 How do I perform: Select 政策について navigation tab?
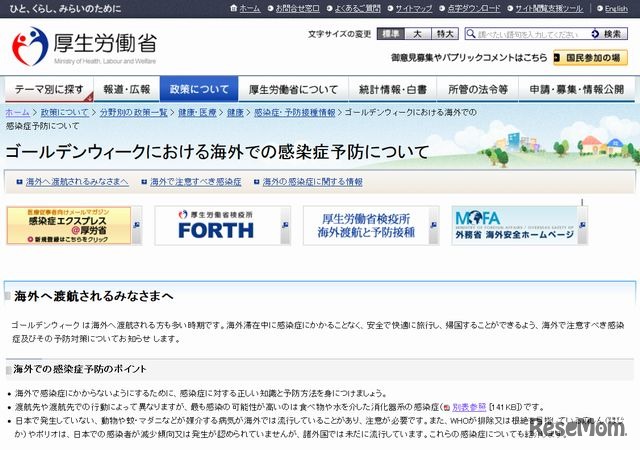click(199, 89)
